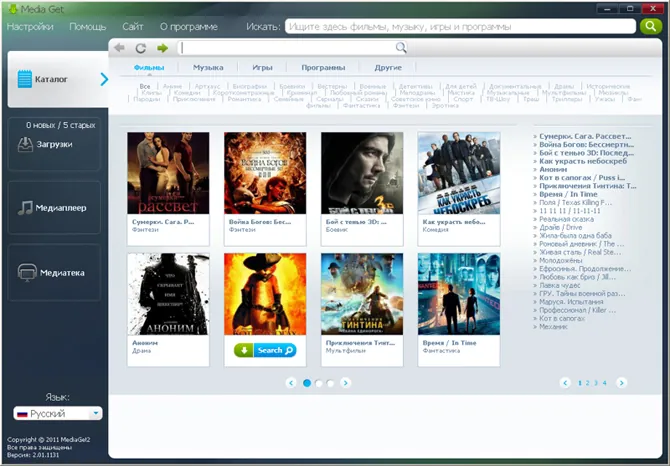The image size is (670, 466).
Task: Open the Аноним movie poster
Action: point(168,294)
